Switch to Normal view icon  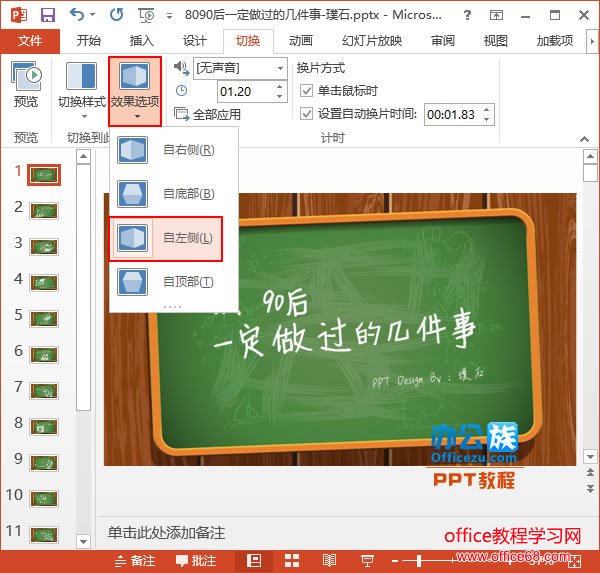(x=254, y=561)
